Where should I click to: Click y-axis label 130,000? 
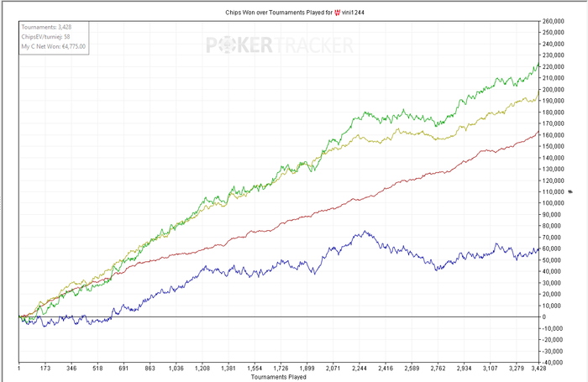coord(554,169)
